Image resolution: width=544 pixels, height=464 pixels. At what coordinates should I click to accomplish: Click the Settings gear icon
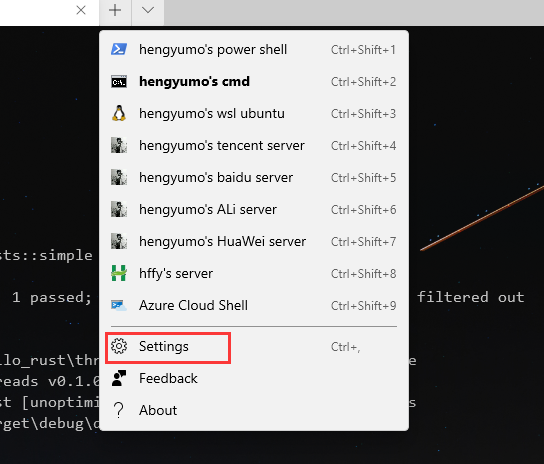pyautogui.click(x=119, y=346)
